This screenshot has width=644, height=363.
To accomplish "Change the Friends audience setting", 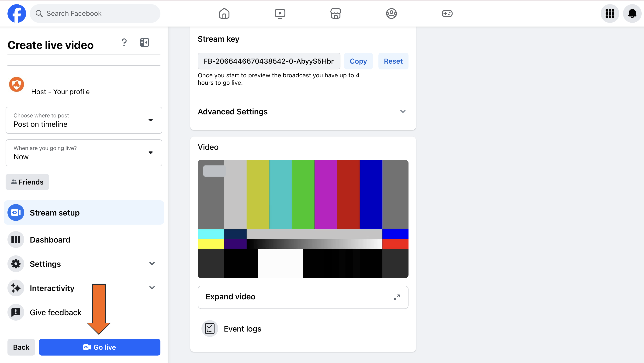I will click(x=27, y=182).
